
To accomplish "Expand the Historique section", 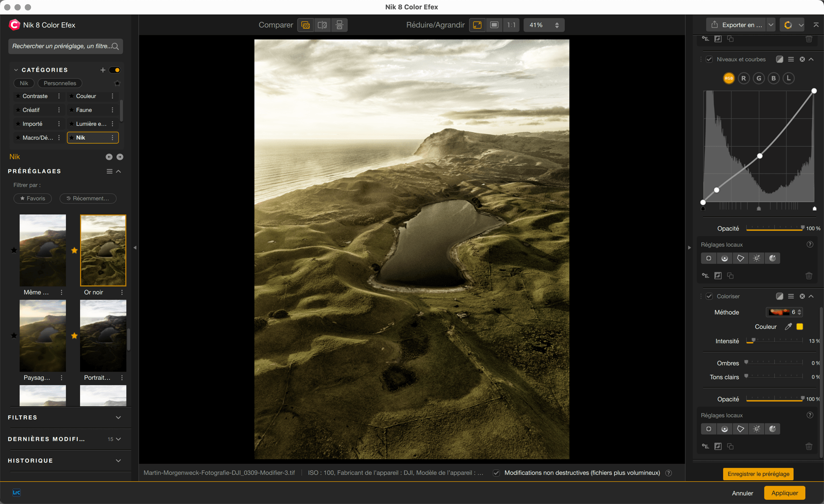I will [119, 461].
